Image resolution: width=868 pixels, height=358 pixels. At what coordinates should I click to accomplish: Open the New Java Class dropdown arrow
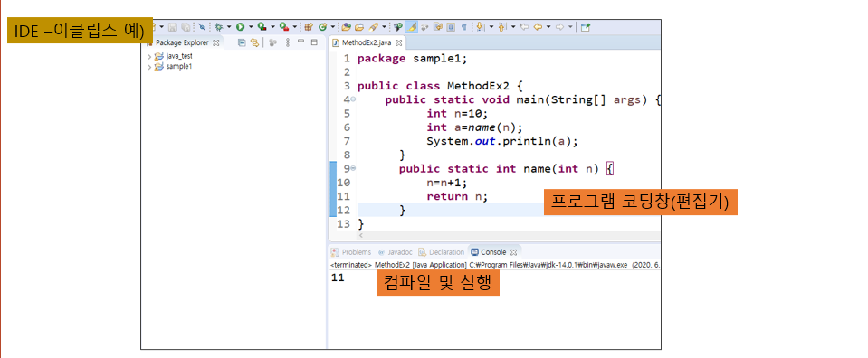(x=333, y=26)
